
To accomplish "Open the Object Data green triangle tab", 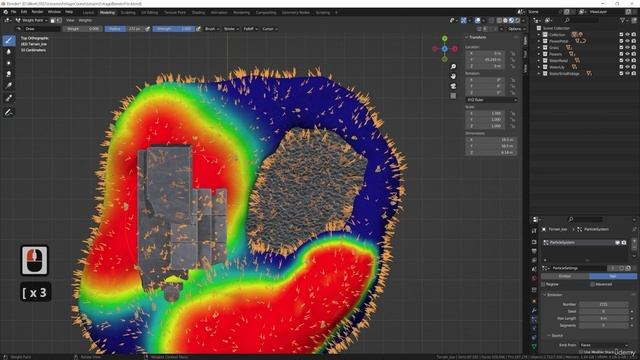I will click(x=534, y=346).
